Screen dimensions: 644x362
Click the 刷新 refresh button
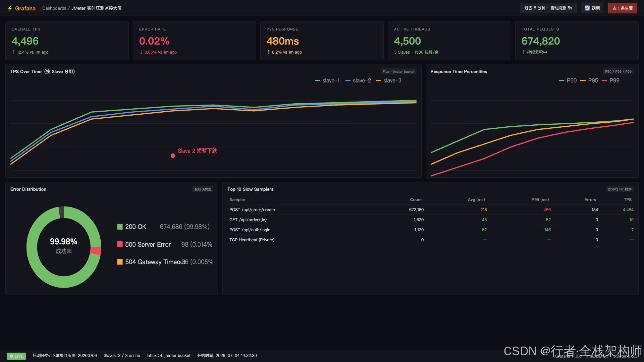pyautogui.click(x=592, y=8)
